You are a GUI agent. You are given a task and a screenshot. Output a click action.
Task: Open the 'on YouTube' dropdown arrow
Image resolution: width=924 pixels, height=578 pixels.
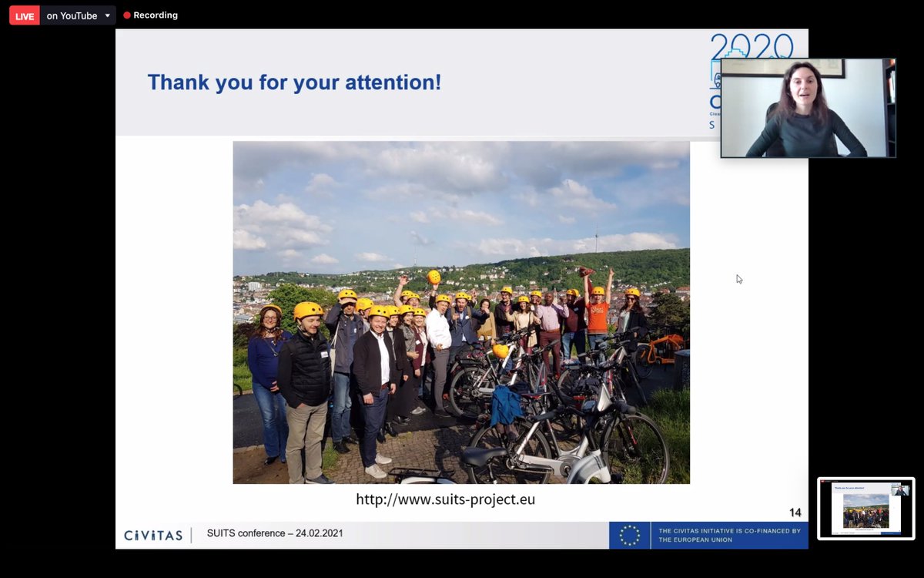108,15
